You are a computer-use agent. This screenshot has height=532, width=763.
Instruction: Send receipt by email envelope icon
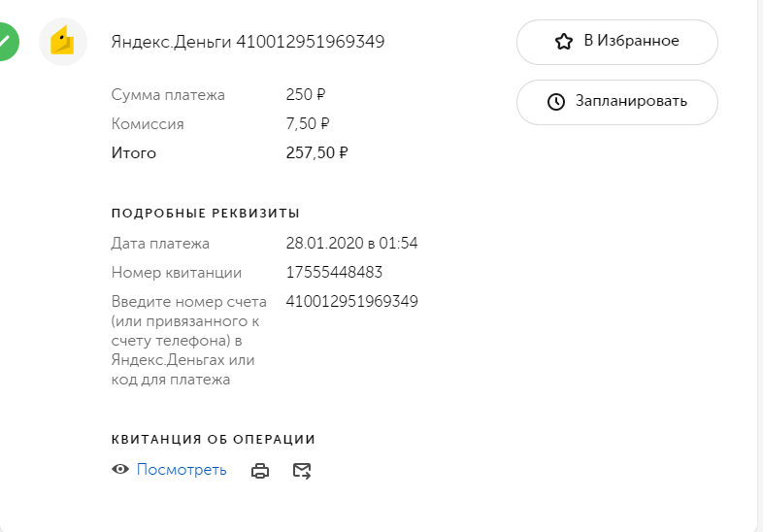point(302,471)
